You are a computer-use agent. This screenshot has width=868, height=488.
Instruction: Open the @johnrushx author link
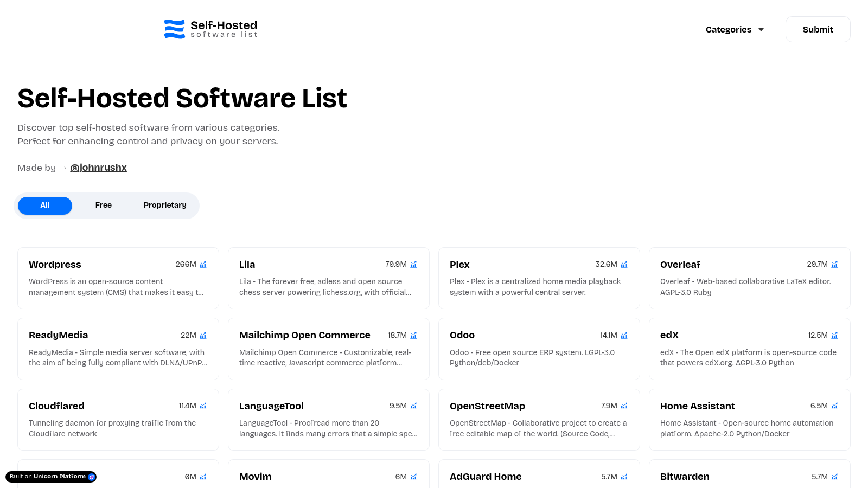pyautogui.click(x=98, y=168)
